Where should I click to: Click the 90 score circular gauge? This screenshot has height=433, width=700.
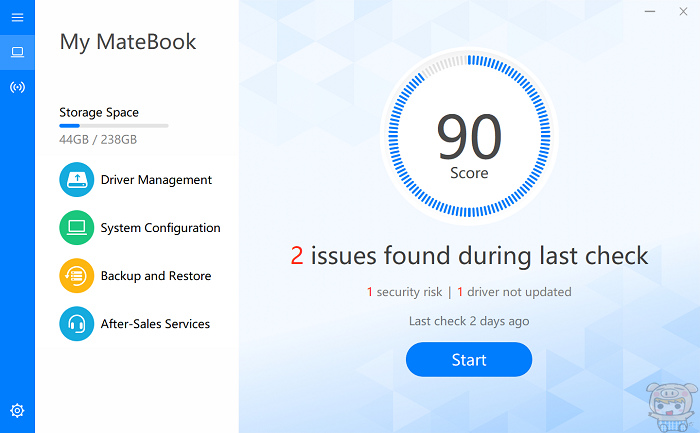pyautogui.click(x=469, y=136)
